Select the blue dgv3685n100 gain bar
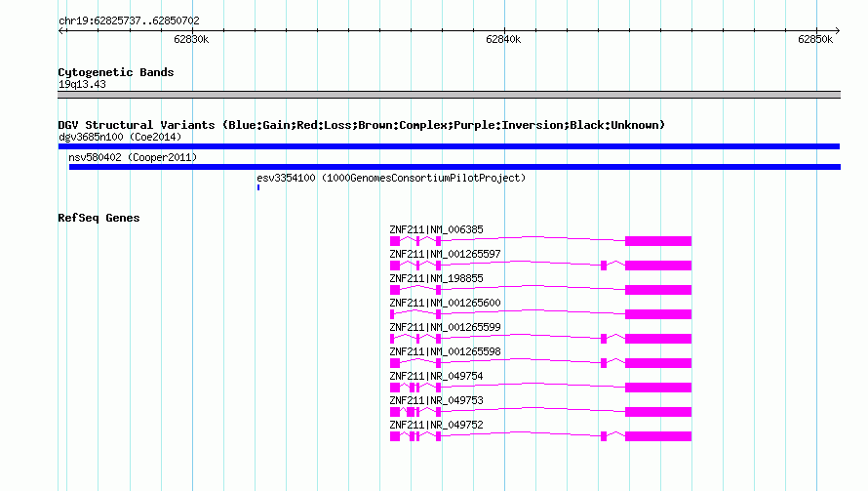 pos(449,146)
